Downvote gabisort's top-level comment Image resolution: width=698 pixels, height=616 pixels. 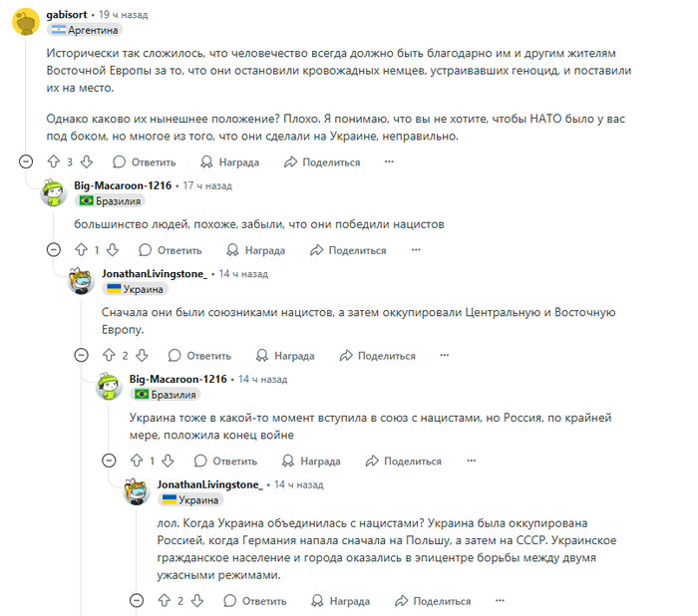(86, 161)
